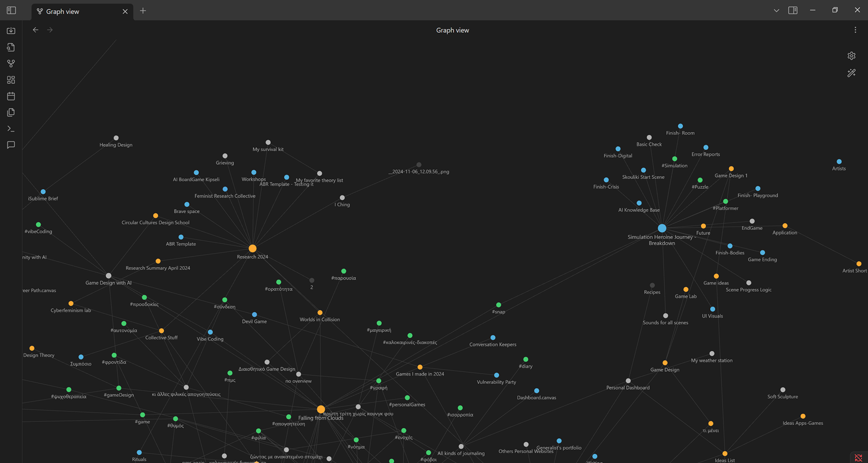
Task: Open the quick switcher file-search ribbon icon
Action: pyautogui.click(x=11, y=47)
